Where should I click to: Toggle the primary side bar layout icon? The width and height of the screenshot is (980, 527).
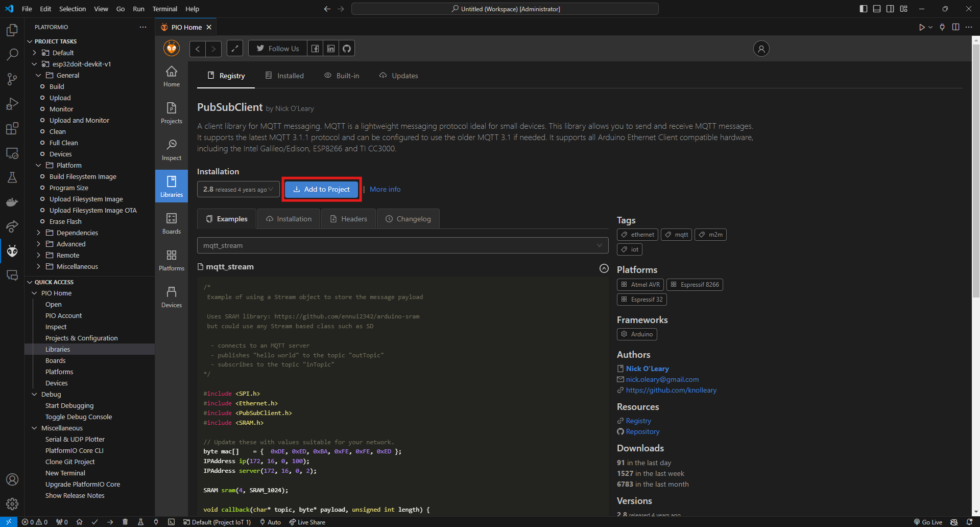(x=863, y=9)
